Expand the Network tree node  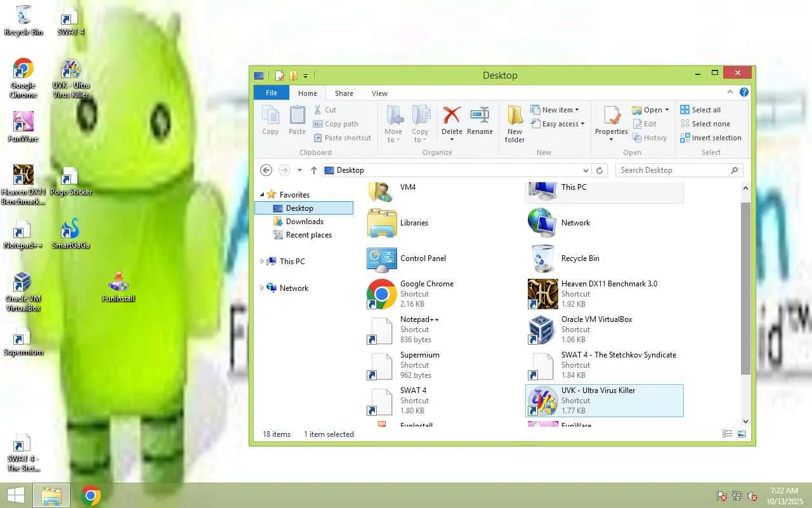(x=262, y=288)
